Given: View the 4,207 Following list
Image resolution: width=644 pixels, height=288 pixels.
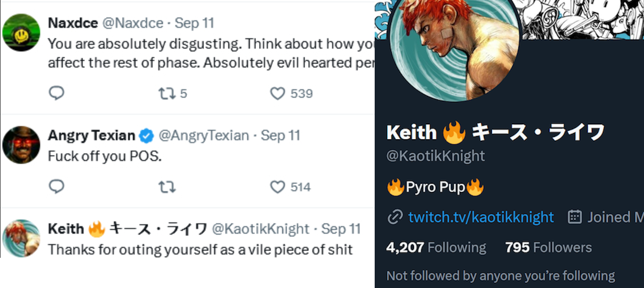Looking at the screenshot, I should (436, 247).
